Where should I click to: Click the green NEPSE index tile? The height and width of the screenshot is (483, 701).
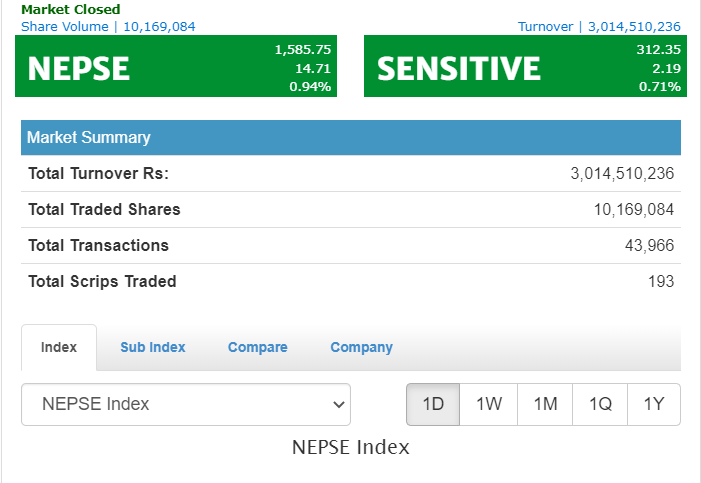tap(175, 66)
